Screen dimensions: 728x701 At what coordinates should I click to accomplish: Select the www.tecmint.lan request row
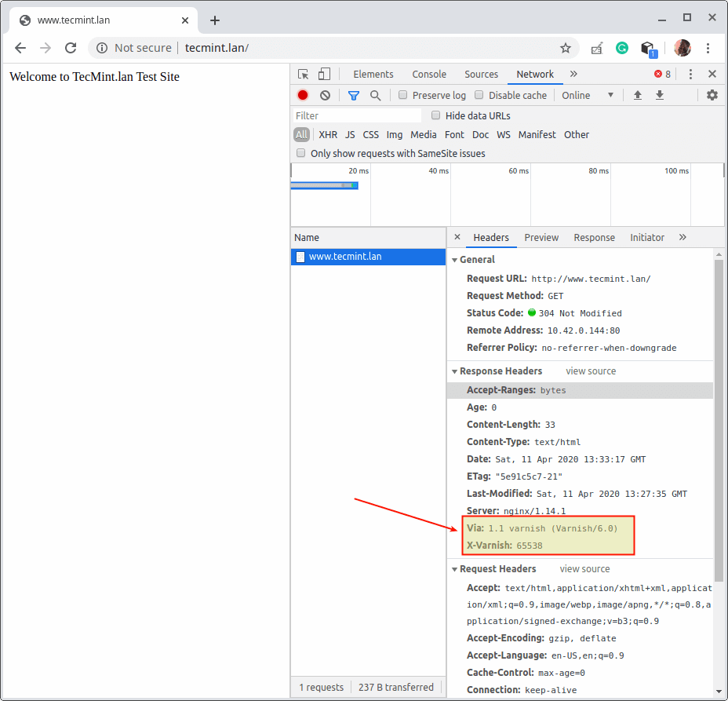[x=368, y=257]
